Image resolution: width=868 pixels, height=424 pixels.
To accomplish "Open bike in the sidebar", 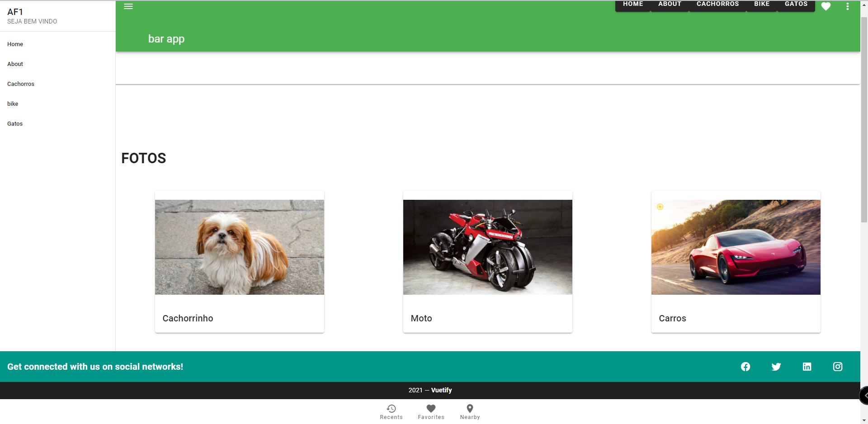I will point(57,104).
